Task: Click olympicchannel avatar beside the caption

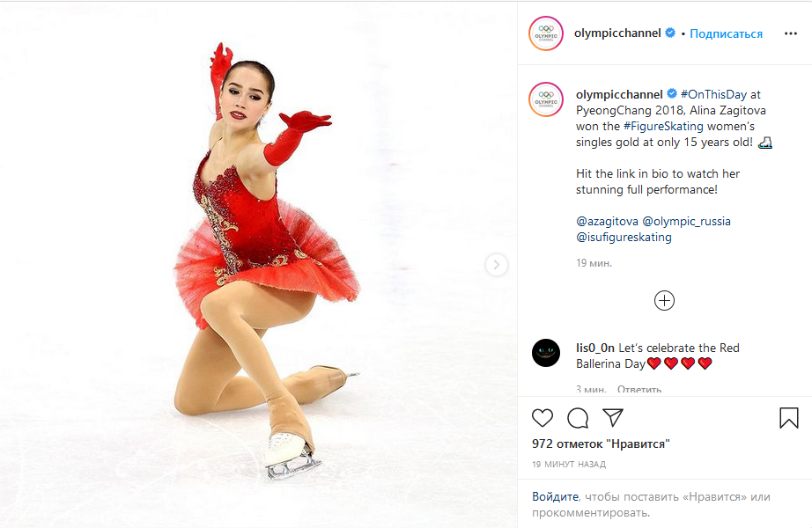Action: click(x=546, y=99)
